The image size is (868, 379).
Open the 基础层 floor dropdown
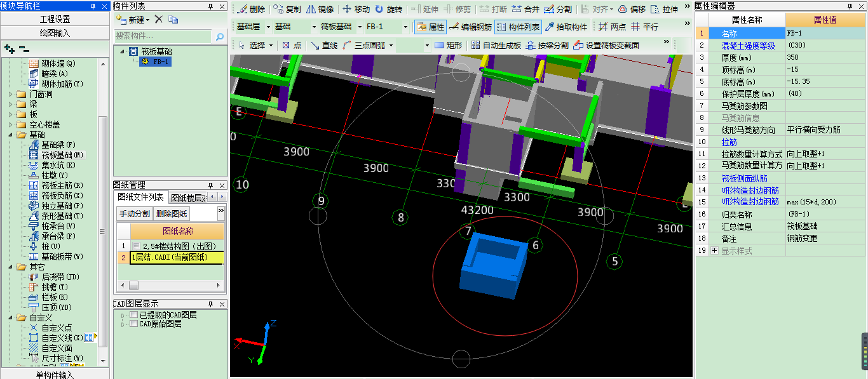[269, 27]
